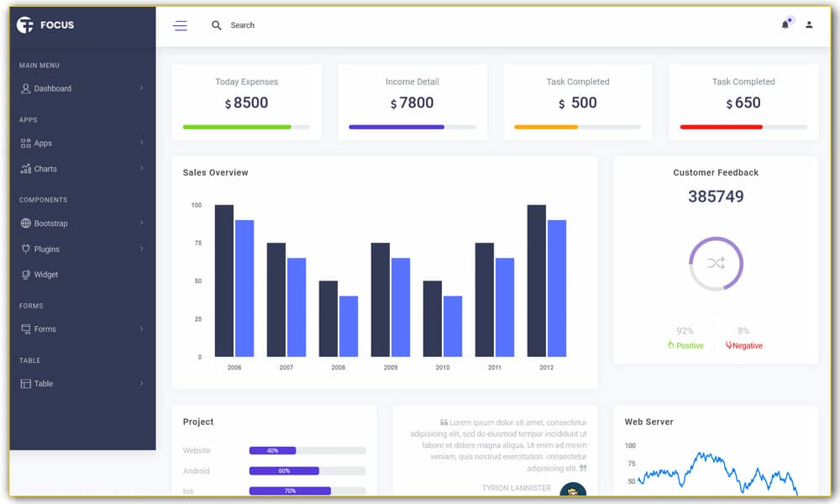This screenshot has height=504, width=840.
Task: Click the Bootstrap globe icon
Action: (26, 223)
